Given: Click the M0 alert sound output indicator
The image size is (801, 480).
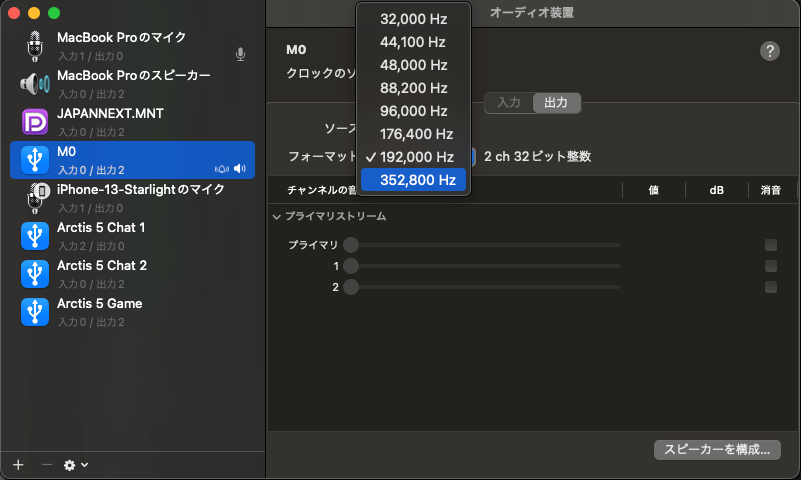Looking at the screenshot, I should click(x=222, y=169).
